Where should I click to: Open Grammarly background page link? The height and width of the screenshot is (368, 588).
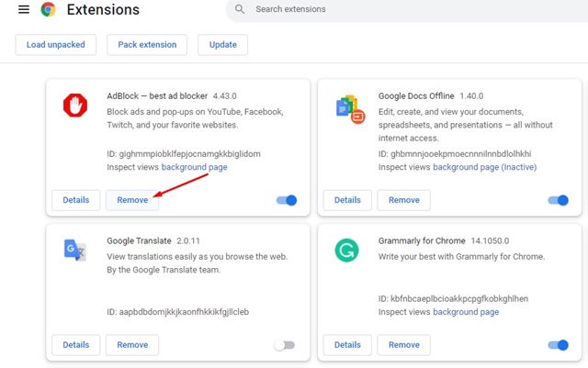coord(466,312)
